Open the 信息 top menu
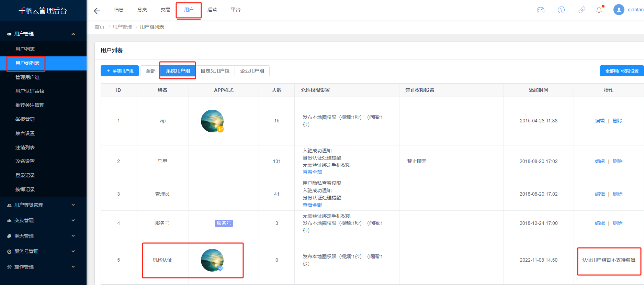The height and width of the screenshot is (285, 644). coord(119,10)
